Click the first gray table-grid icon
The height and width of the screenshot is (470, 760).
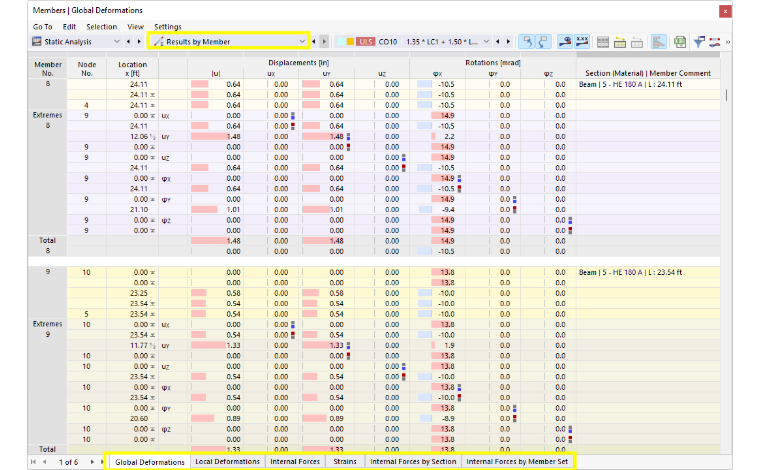point(602,42)
